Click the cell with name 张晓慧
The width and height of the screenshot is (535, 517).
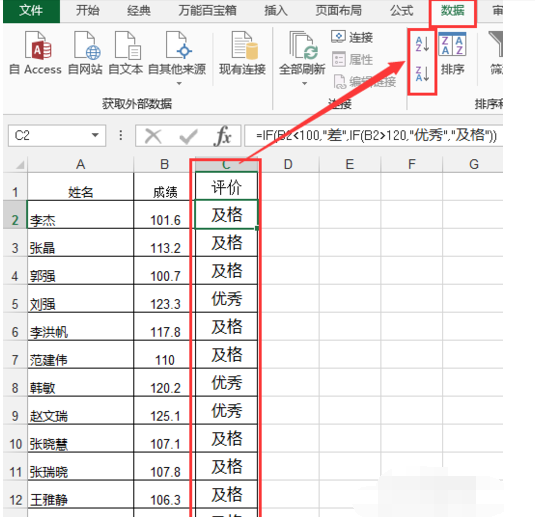[80, 439]
